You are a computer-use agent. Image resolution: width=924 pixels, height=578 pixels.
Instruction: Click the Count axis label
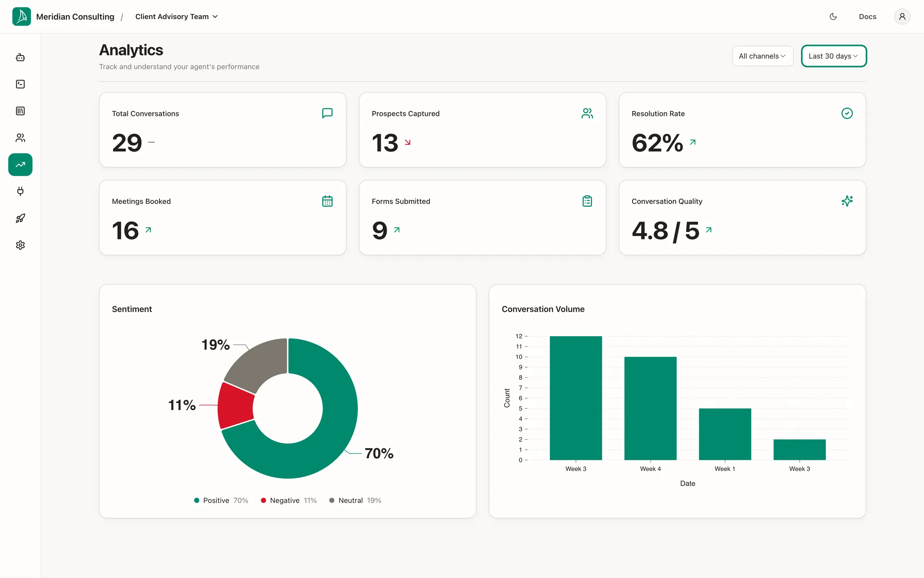[x=507, y=398]
